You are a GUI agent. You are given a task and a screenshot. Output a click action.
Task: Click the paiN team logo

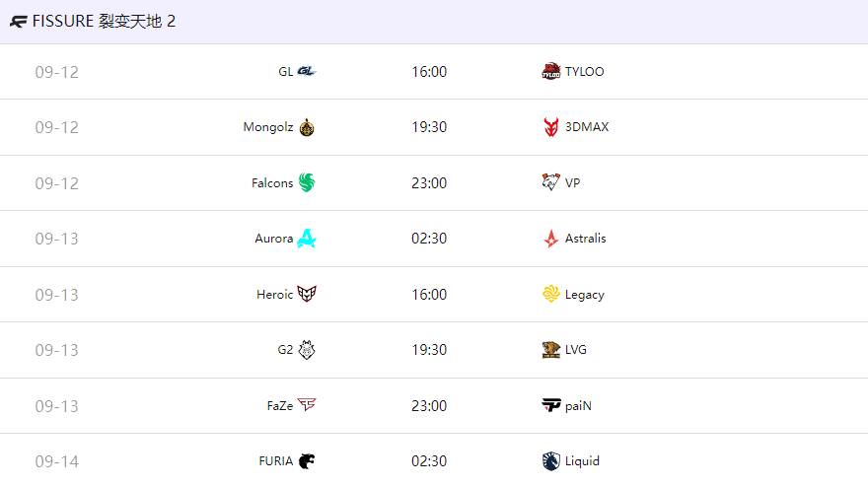(x=550, y=406)
